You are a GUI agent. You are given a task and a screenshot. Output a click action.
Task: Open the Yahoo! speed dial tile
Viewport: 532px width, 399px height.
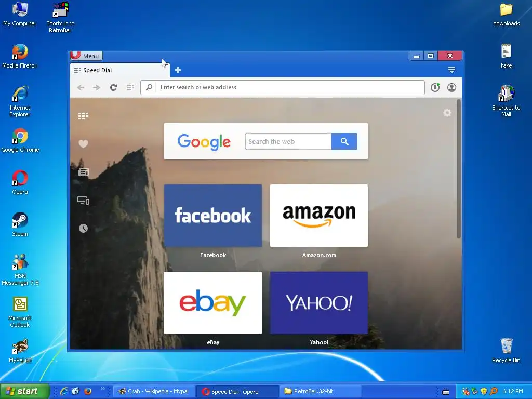tap(319, 303)
